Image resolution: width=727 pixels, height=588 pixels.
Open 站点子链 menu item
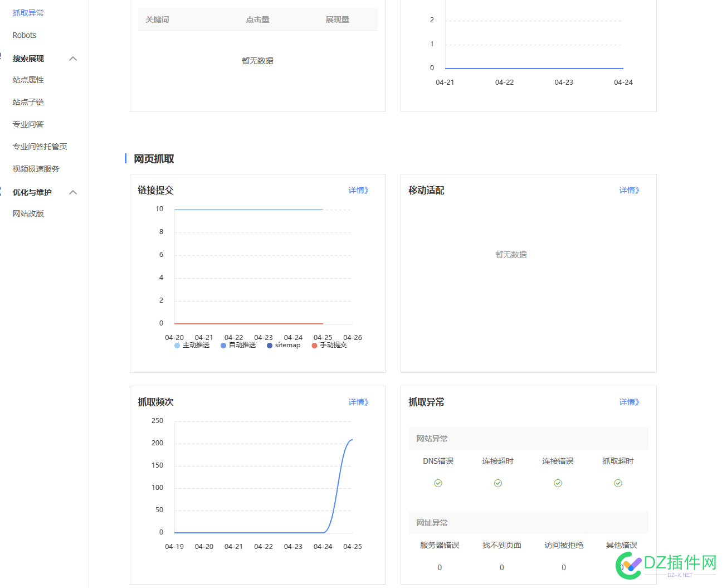[28, 102]
